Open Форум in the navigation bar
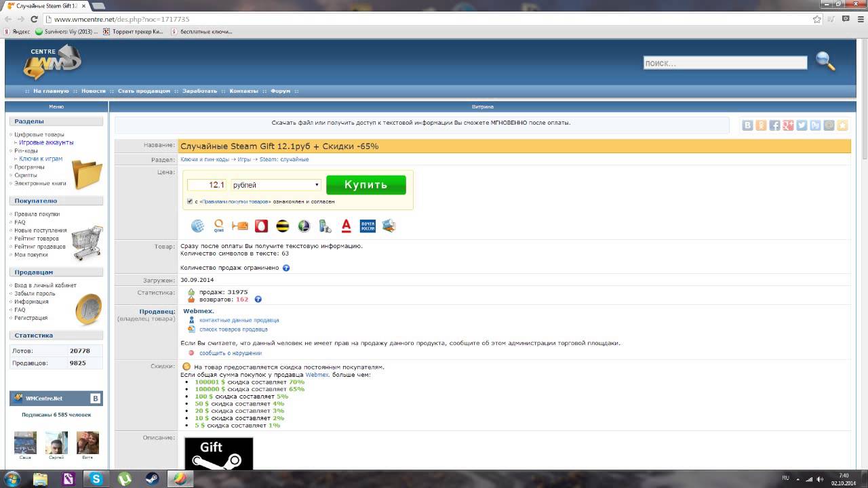 (280, 91)
